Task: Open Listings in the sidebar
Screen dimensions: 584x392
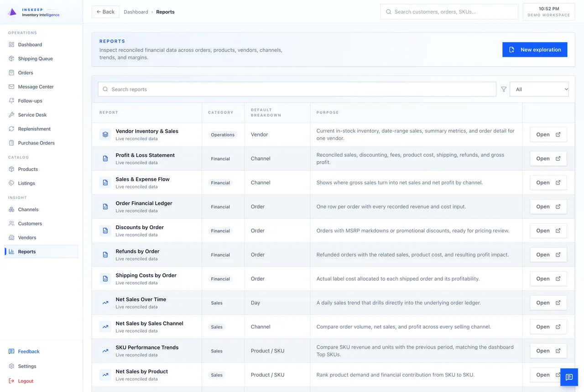Action: [41, 183]
